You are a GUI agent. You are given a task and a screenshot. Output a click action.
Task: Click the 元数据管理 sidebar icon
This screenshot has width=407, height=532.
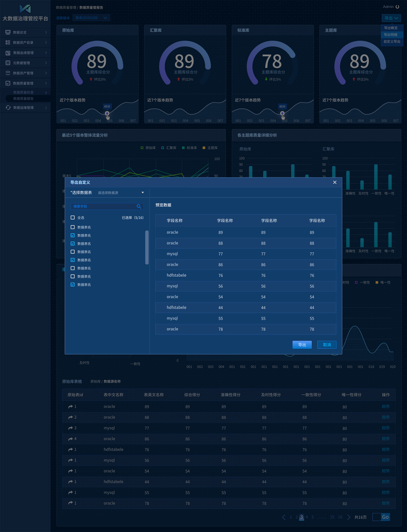8,63
